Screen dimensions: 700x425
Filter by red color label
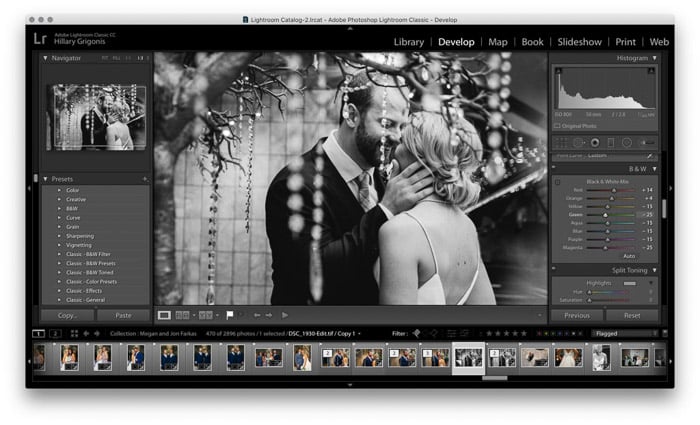click(x=539, y=333)
